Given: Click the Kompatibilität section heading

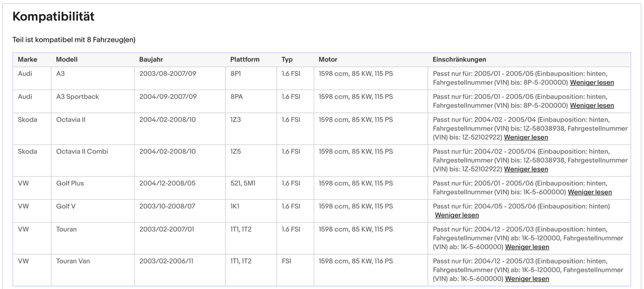Looking at the screenshot, I should (x=53, y=17).
